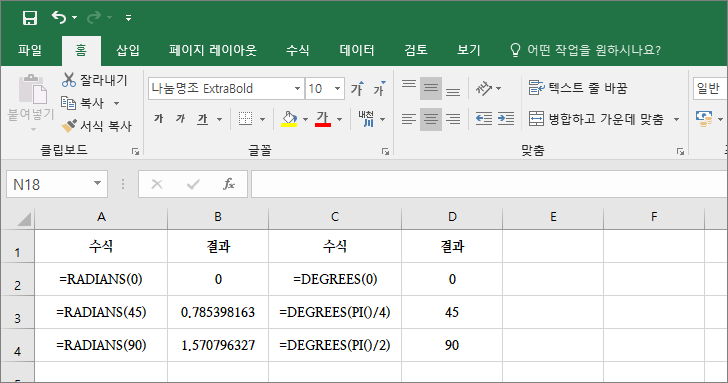
Task: Click the Save icon in quick access toolbar
Action: tap(30, 18)
